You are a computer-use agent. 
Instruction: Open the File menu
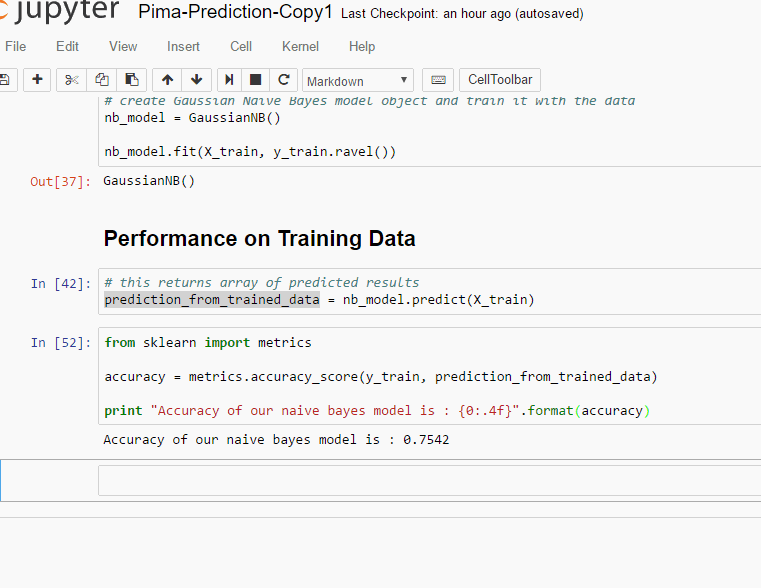(x=16, y=46)
